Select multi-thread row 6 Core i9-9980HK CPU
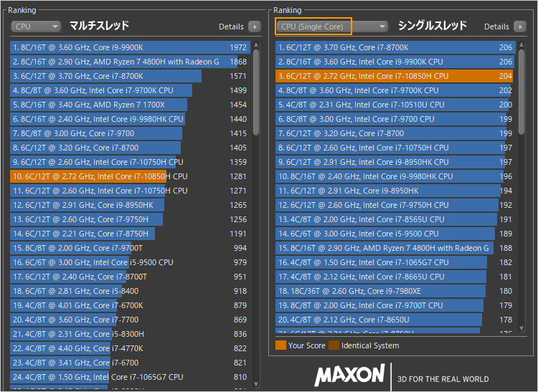 [x=131, y=119]
